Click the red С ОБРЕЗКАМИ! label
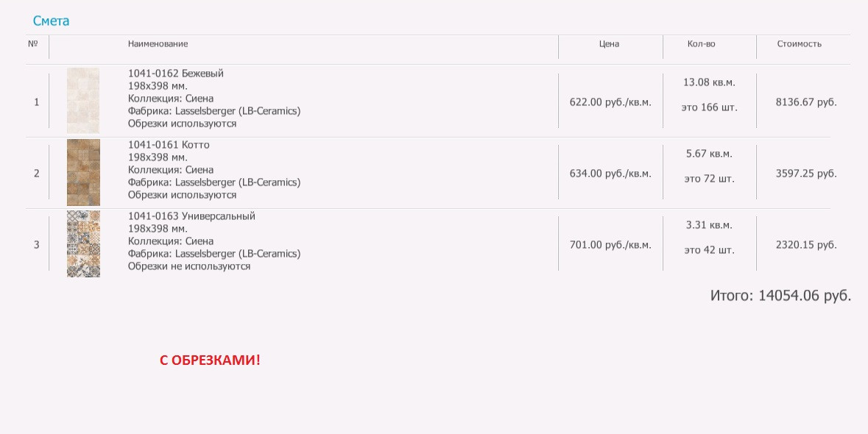 pos(210,360)
